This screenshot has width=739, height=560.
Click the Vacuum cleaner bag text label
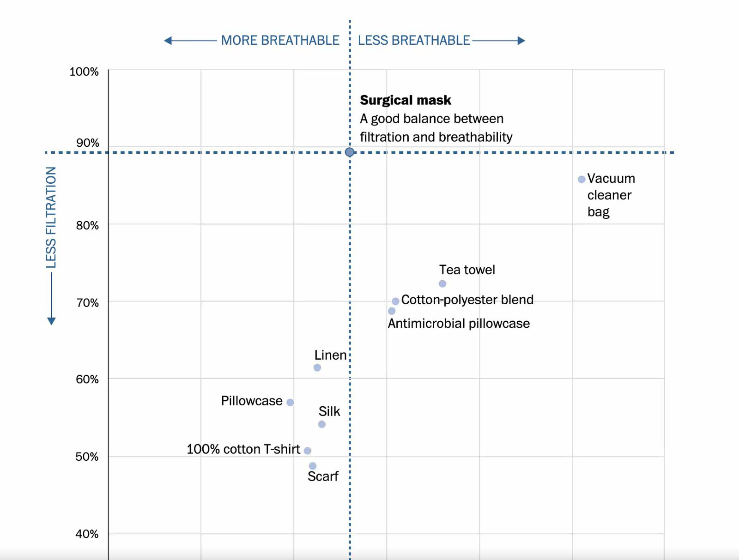pos(611,195)
